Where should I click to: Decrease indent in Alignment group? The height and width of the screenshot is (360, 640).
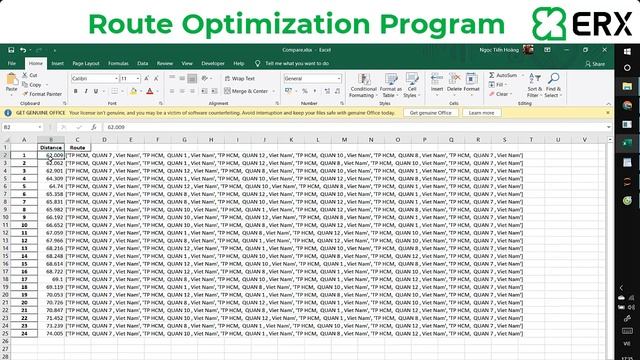coord(205,91)
